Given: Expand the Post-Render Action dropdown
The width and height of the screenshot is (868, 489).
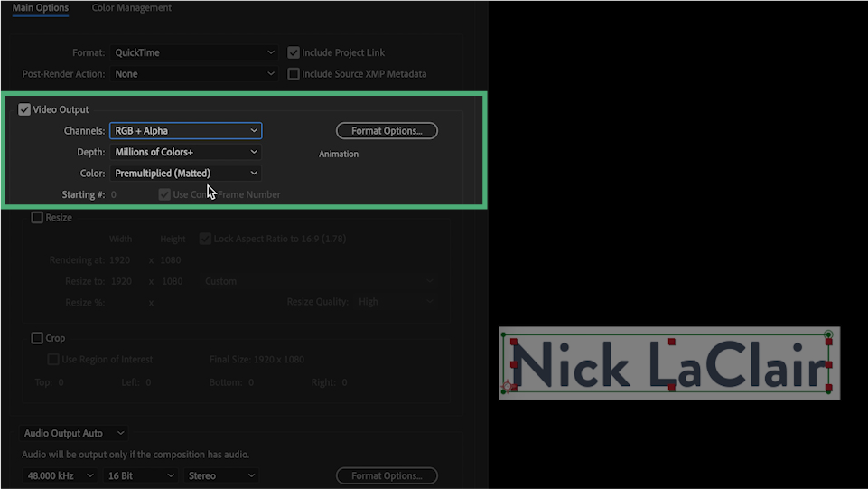Looking at the screenshot, I should point(193,74).
